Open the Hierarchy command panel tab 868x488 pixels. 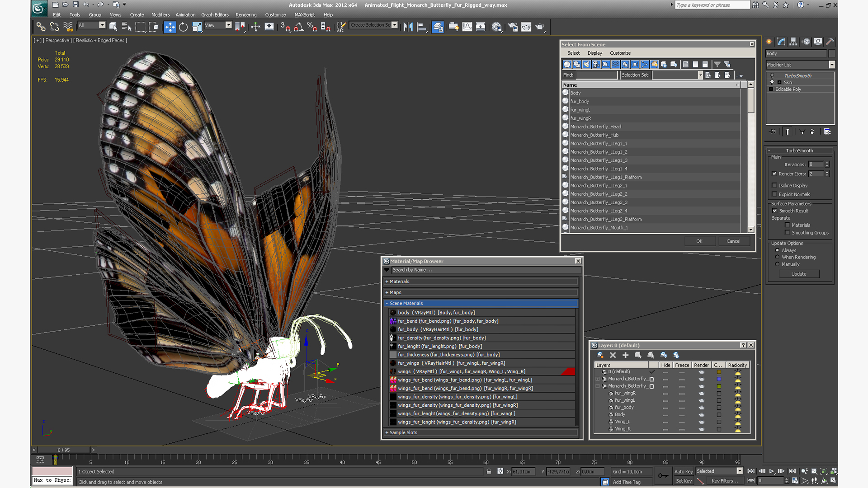click(x=793, y=42)
